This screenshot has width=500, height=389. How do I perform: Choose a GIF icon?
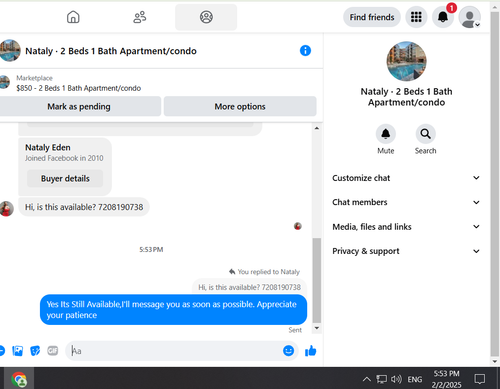[x=53, y=351]
